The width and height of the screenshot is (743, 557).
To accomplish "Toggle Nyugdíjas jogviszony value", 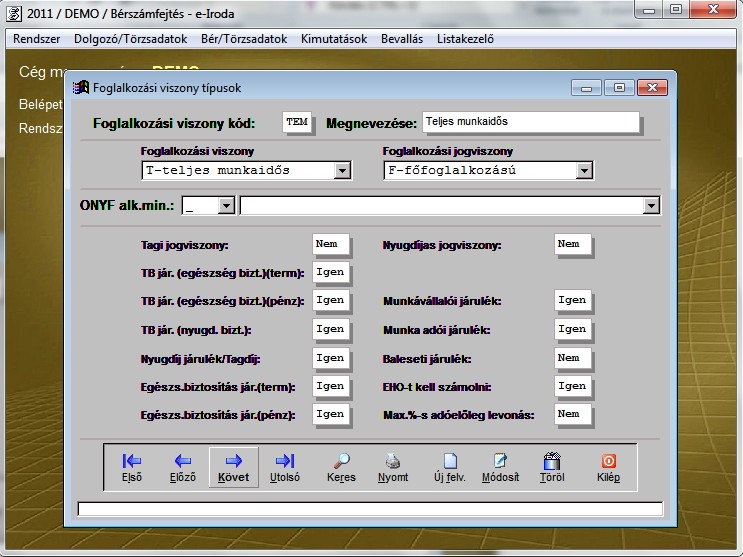I will (573, 244).
